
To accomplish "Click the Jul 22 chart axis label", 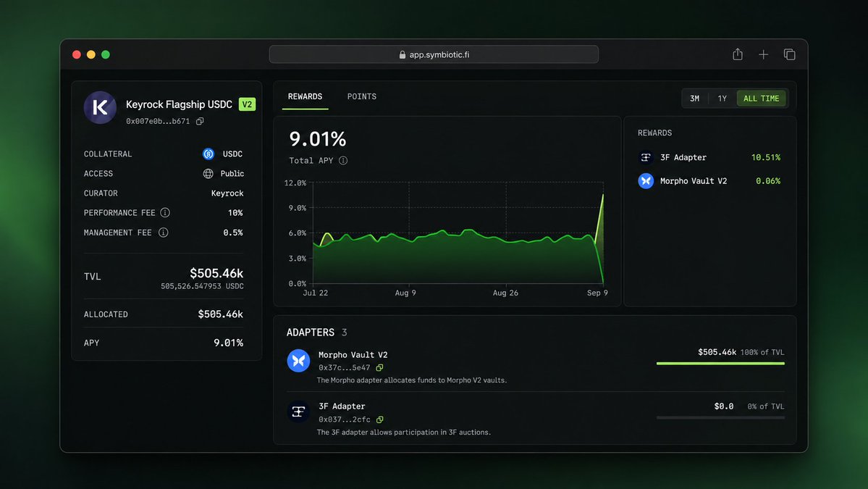I will [x=316, y=293].
